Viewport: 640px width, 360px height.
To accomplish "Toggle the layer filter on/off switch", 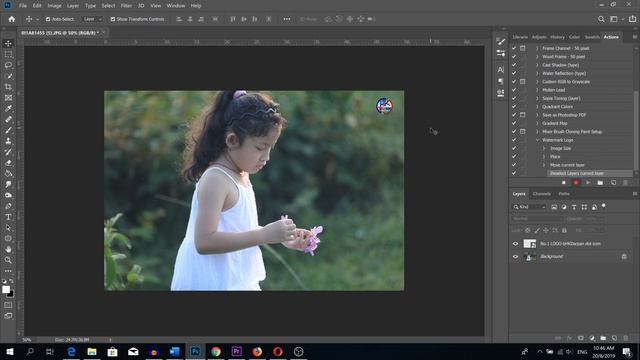I will (604, 207).
